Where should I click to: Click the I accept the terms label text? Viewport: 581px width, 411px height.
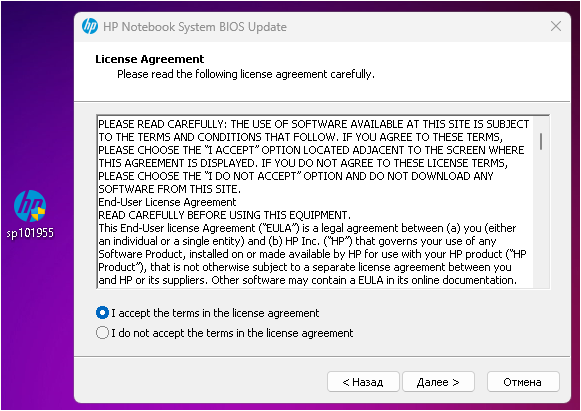click(x=215, y=313)
